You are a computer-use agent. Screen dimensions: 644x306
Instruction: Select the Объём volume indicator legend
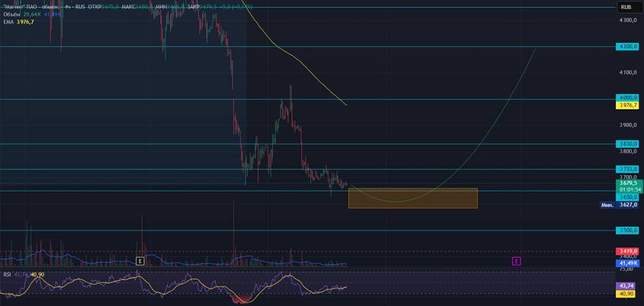(32, 14)
